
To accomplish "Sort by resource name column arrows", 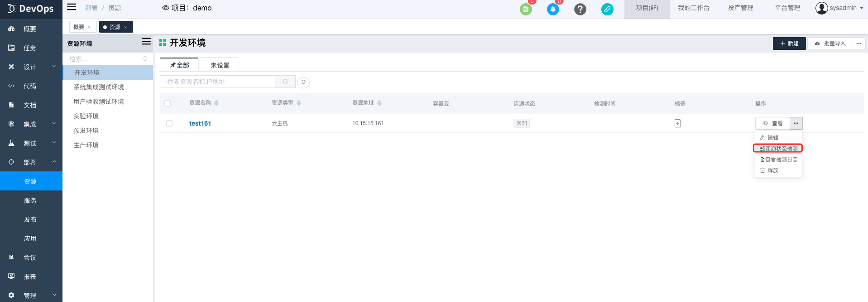I will coord(216,103).
